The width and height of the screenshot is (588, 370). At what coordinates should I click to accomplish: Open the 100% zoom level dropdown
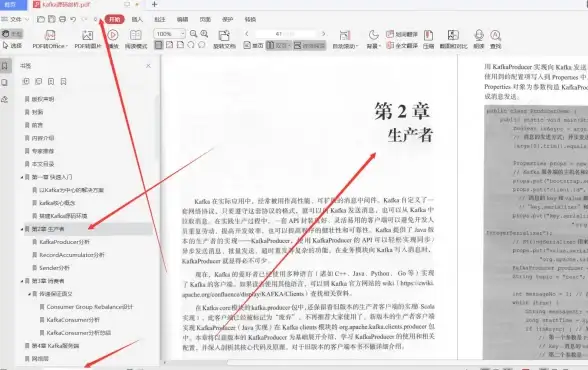coord(170,34)
